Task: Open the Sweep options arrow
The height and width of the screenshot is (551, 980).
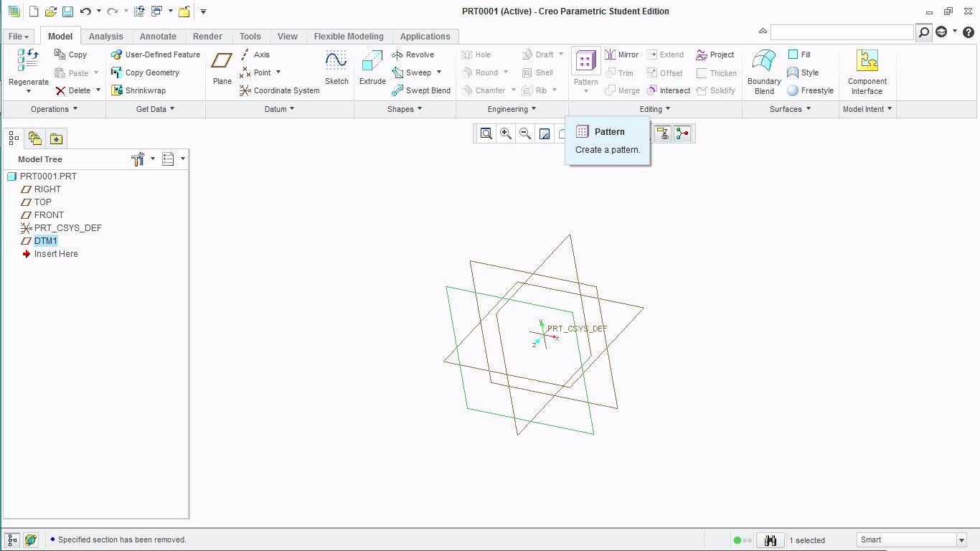Action: coord(438,72)
